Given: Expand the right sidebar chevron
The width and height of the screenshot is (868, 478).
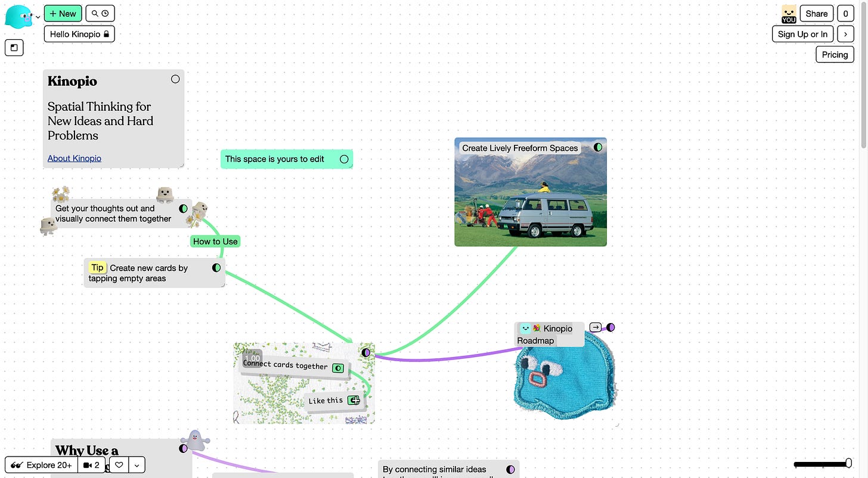Looking at the screenshot, I should pos(845,34).
